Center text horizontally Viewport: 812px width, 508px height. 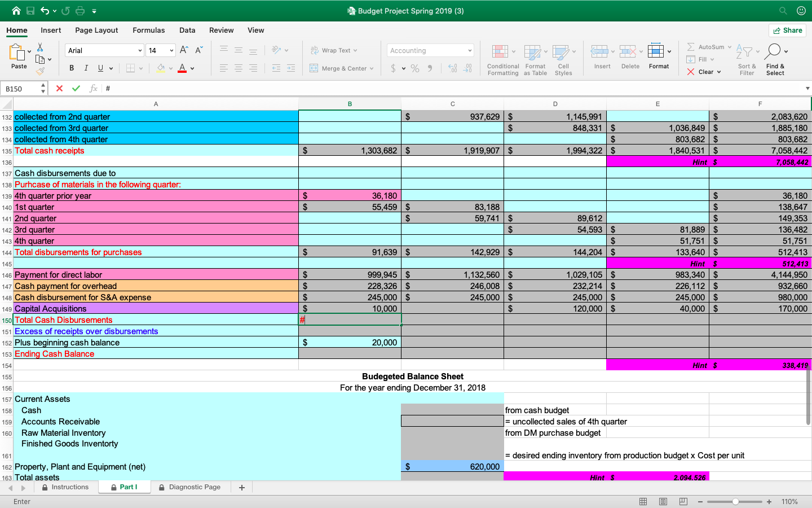click(239, 68)
